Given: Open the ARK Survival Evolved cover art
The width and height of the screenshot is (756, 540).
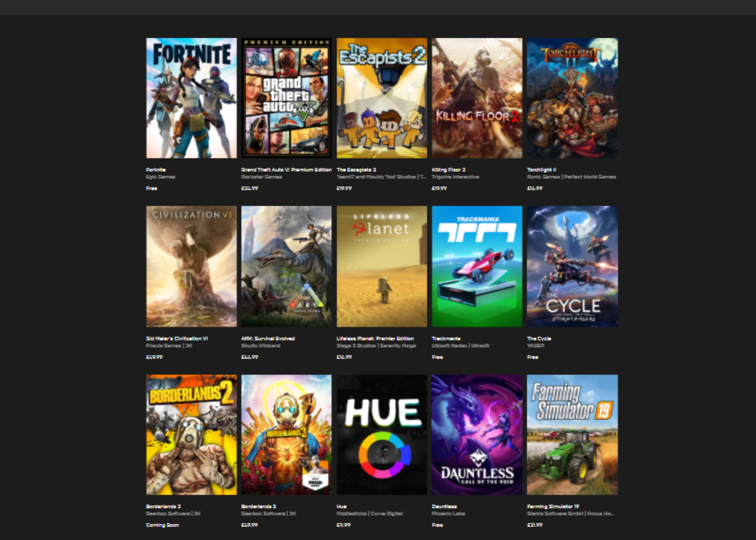Looking at the screenshot, I should (286, 266).
